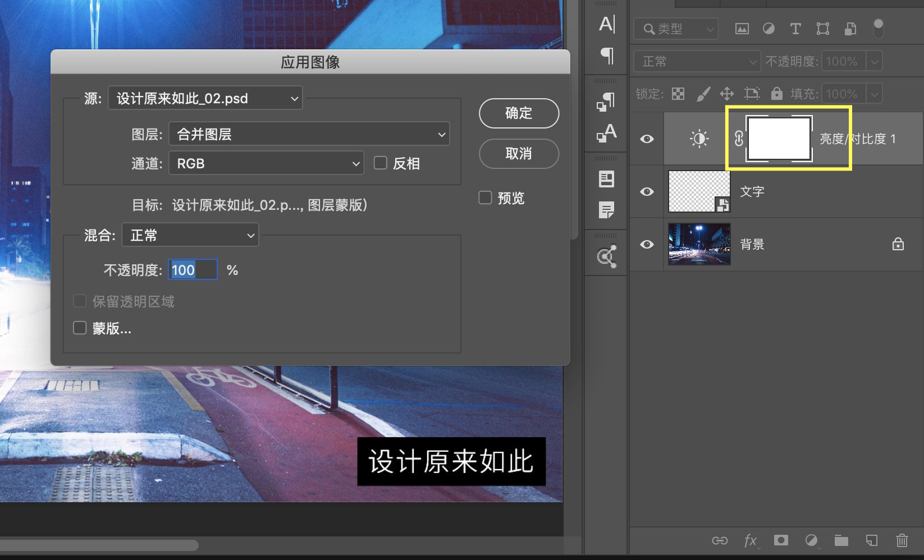Viewport: 924px width, 560px height.
Task: Open the layer styles fx menu
Action: pyautogui.click(x=751, y=541)
